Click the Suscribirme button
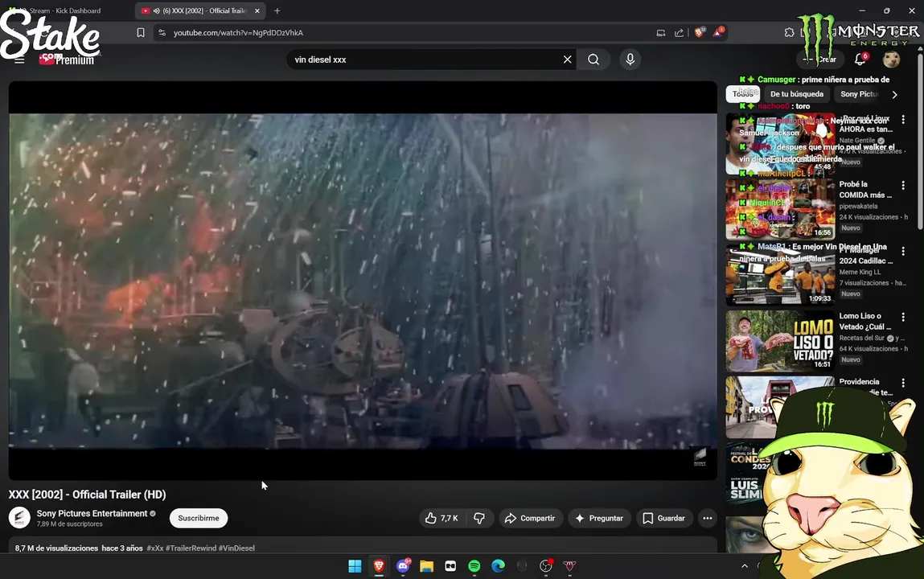924x579 pixels. [x=199, y=519]
